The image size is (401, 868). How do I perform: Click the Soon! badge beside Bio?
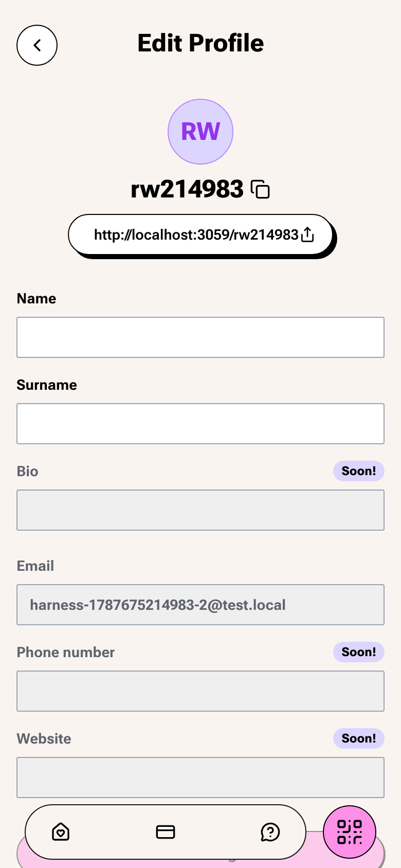click(359, 471)
